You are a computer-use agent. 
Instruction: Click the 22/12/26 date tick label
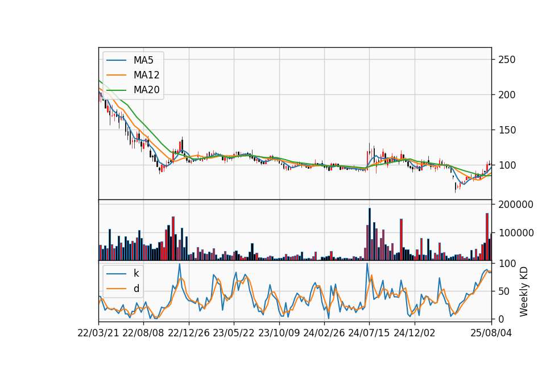tap(189, 333)
